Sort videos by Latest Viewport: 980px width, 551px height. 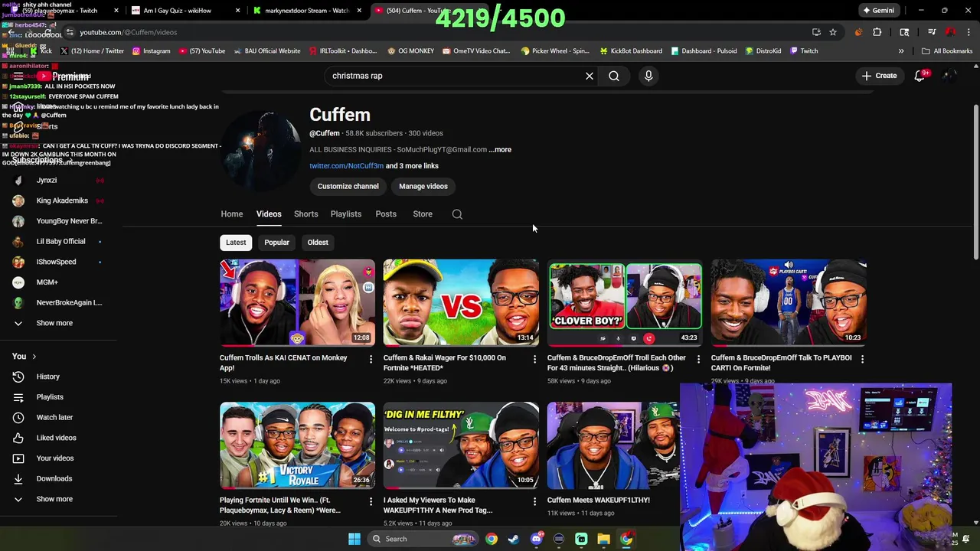point(236,243)
